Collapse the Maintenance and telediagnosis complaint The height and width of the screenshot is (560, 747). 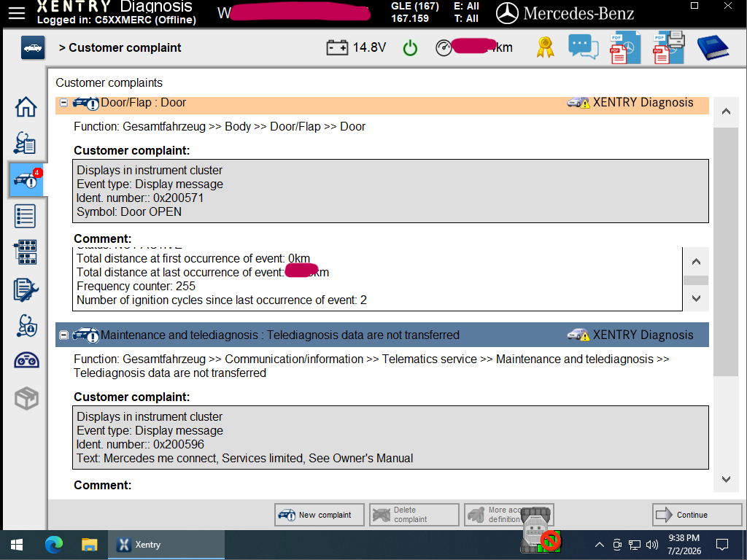click(63, 335)
